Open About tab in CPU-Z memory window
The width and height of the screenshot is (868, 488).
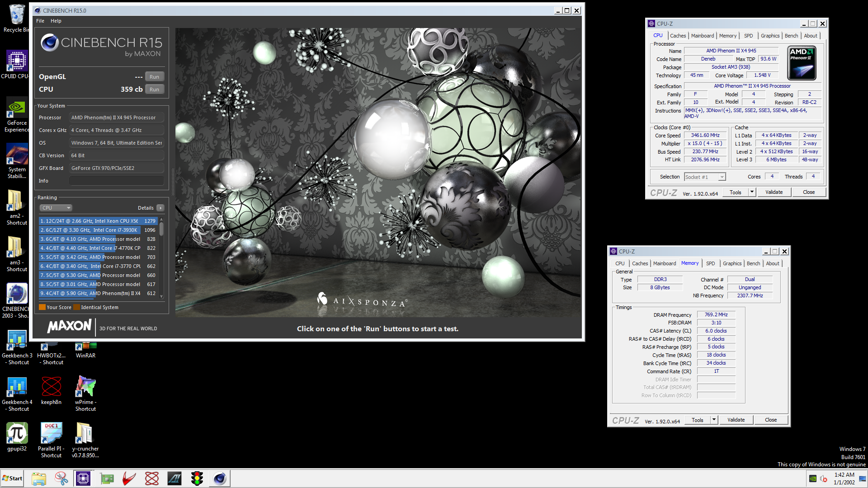(773, 263)
